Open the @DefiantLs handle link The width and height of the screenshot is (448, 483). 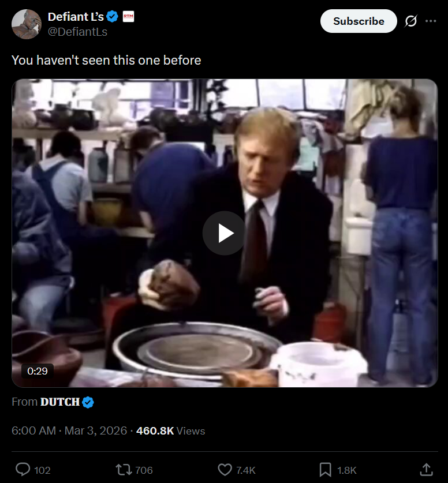[77, 32]
